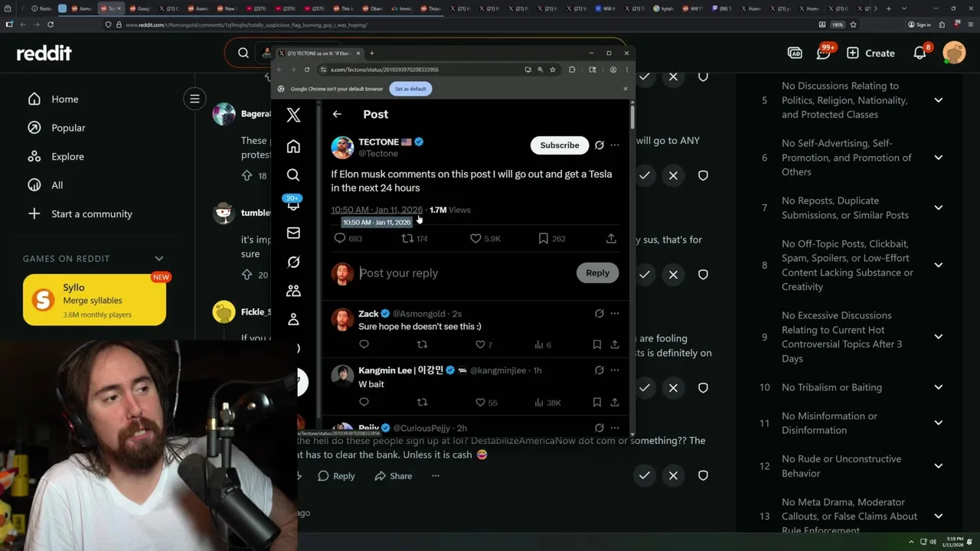This screenshot has width=980, height=551.
Task: Reload the x.com Chrome page
Action: (307, 70)
